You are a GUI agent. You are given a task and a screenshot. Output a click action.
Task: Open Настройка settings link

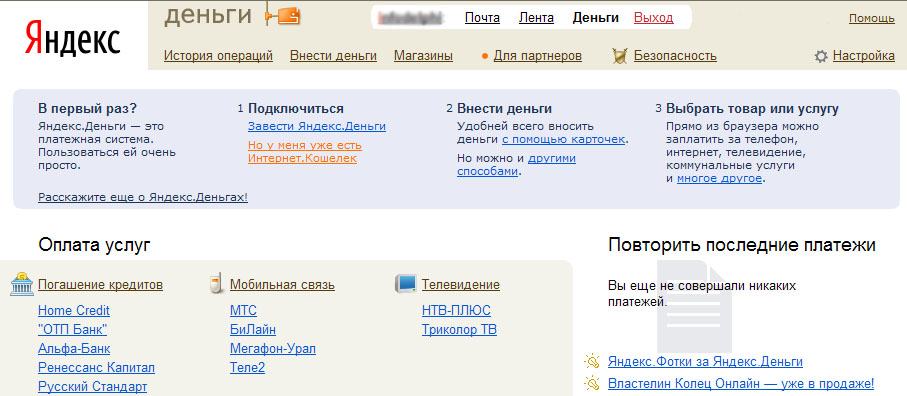(x=864, y=56)
